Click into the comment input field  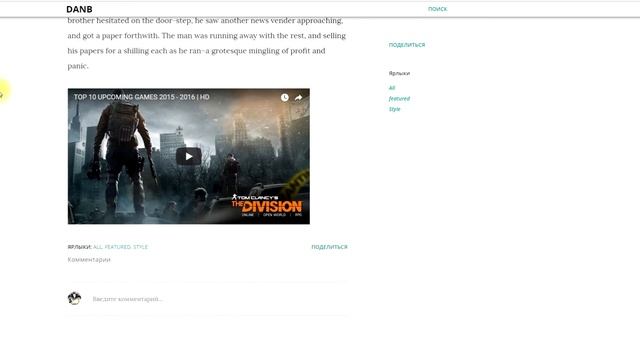[220, 299]
